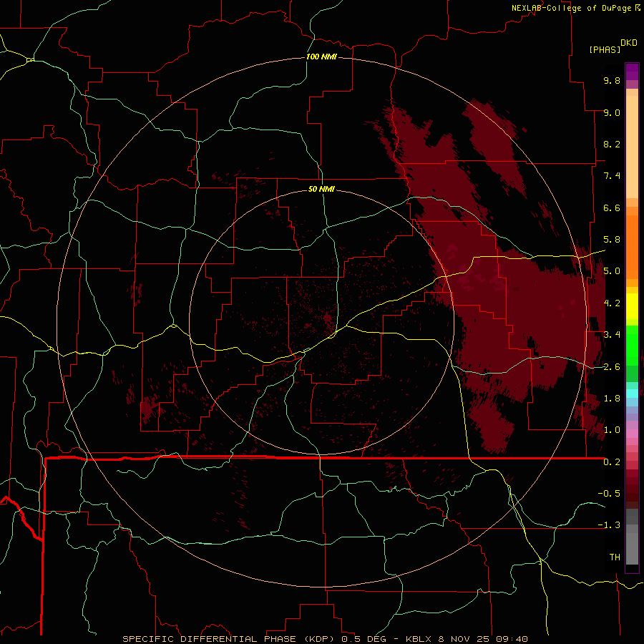
Task: Click the -1.3 scale value
Action: tap(609, 525)
